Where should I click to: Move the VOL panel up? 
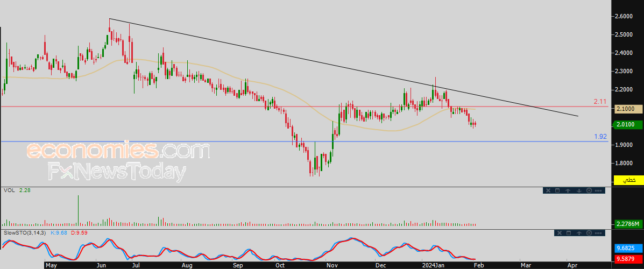[569, 190]
